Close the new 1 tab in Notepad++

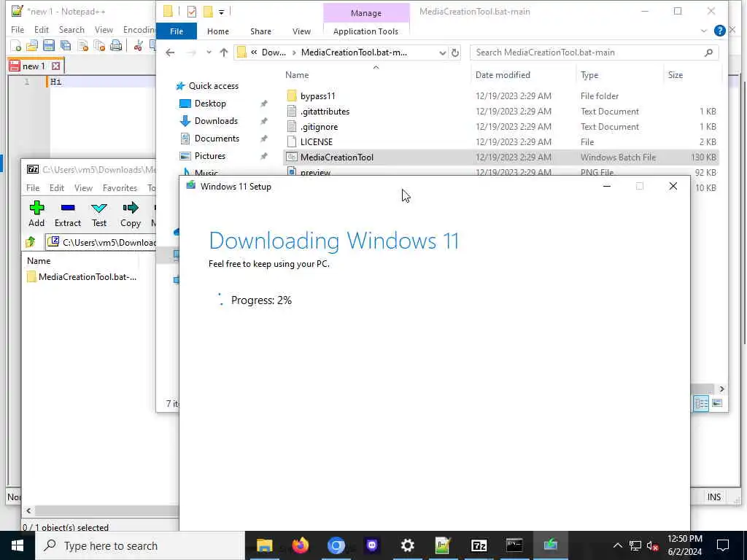[55, 66]
